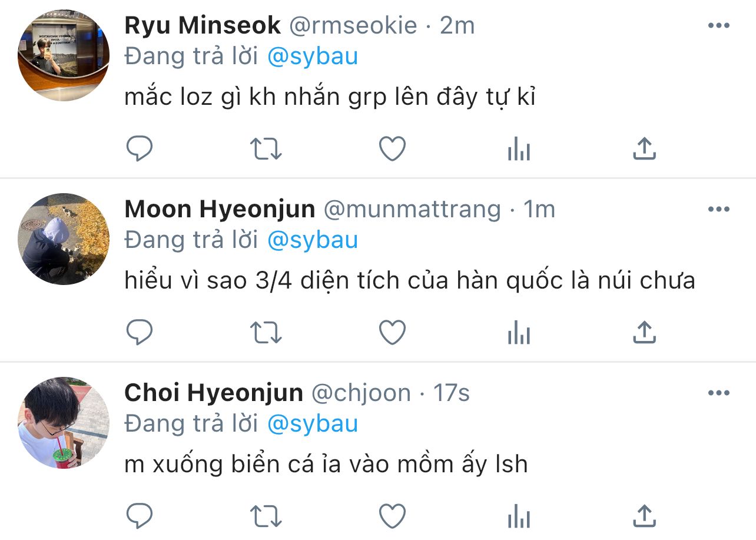Viewport: 756px width, 540px height.
Task: Retweet Ryu Minseok's reply
Action: (x=266, y=150)
